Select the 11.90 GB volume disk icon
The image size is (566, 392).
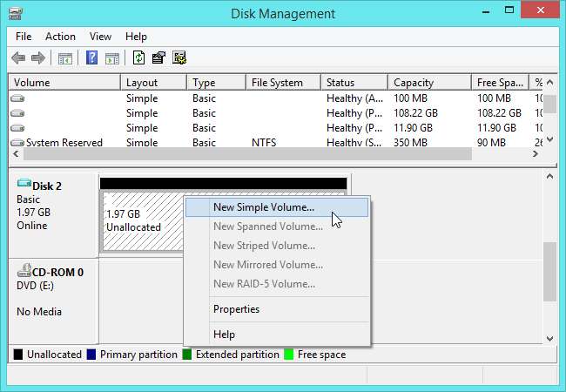pyautogui.click(x=17, y=128)
